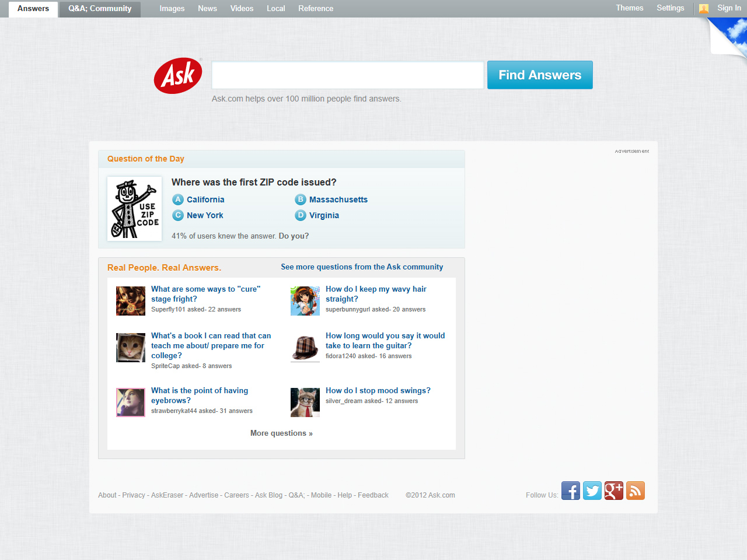Open the book to prepare for college question
Screen dimensions: 747x560
pos(211,346)
